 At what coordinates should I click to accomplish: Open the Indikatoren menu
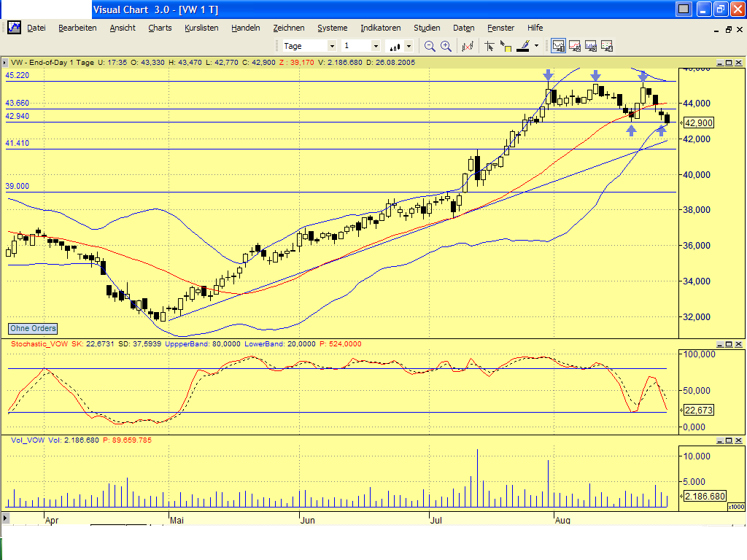tap(380, 28)
